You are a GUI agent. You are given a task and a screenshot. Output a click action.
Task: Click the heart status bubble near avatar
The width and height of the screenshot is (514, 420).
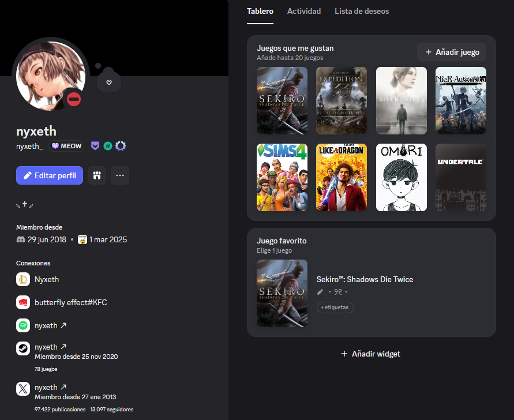[x=109, y=82]
